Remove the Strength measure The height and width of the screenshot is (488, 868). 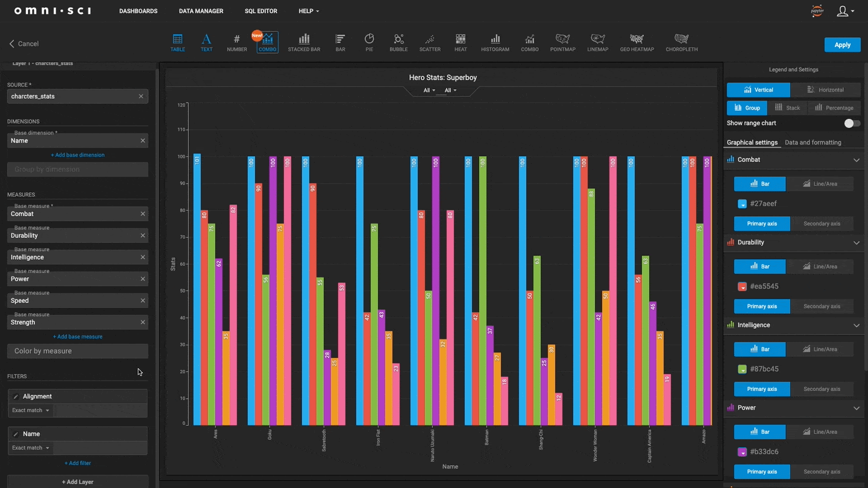143,322
